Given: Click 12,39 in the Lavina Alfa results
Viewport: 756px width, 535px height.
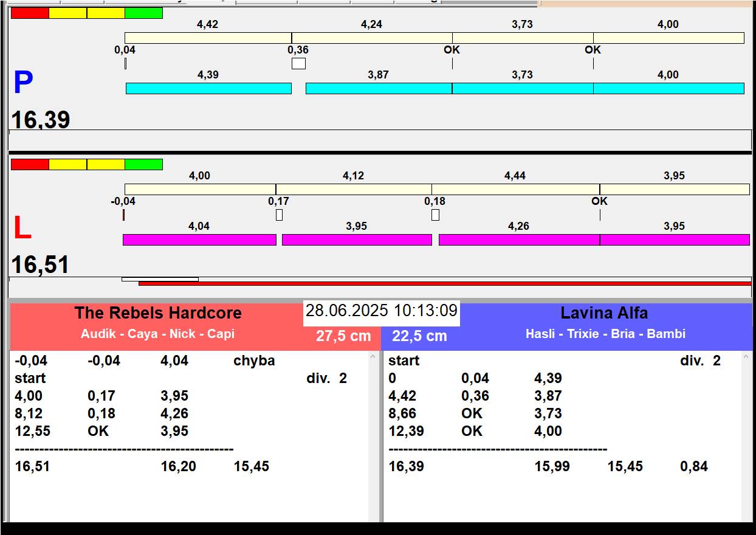Looking at the screenshot, I should (406, 432).
